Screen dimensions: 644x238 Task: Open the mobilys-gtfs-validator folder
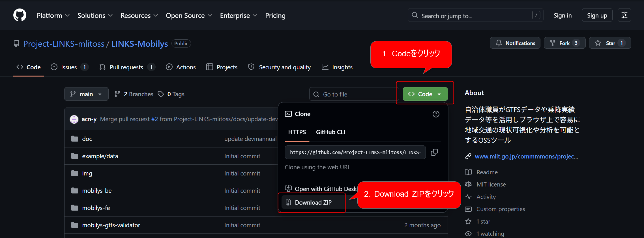[111, 225]
